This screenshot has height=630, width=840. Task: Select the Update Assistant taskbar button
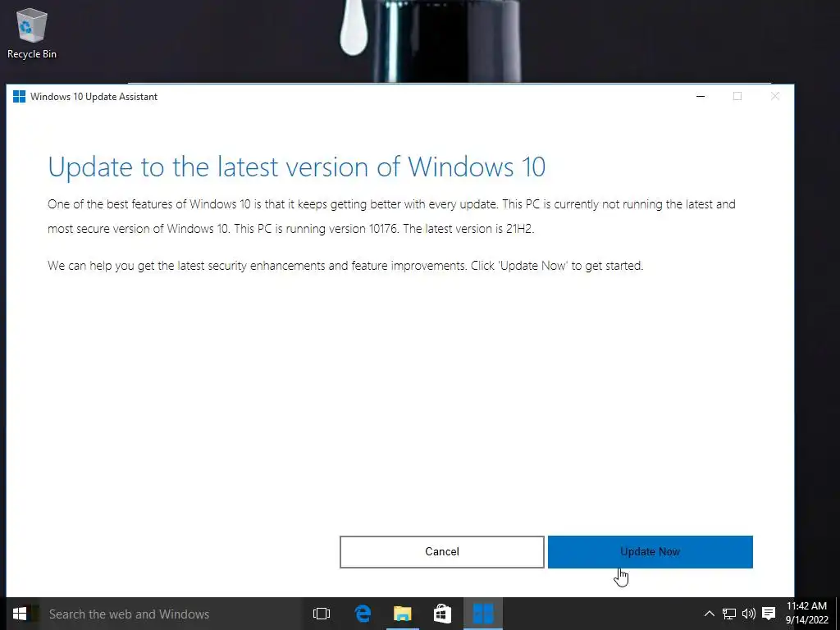pos(482,614)
